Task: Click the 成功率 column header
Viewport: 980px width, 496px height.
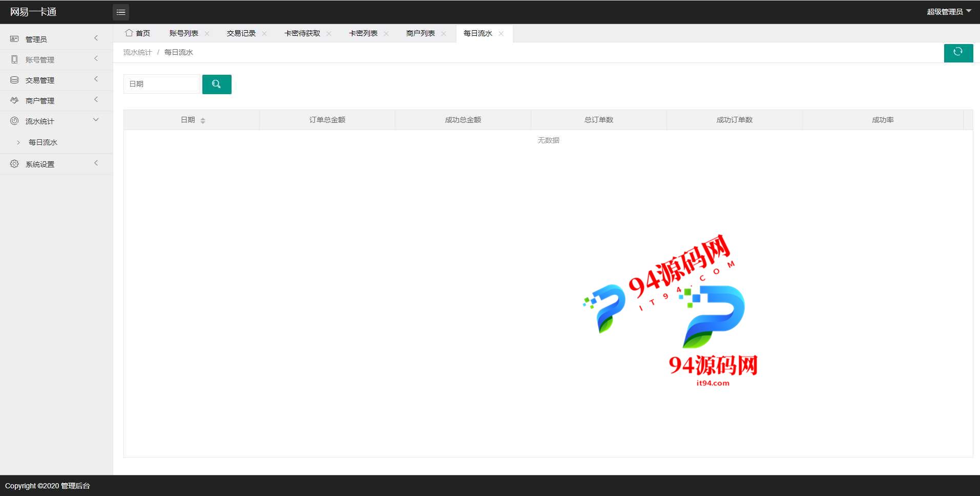Action: point(883,120)
